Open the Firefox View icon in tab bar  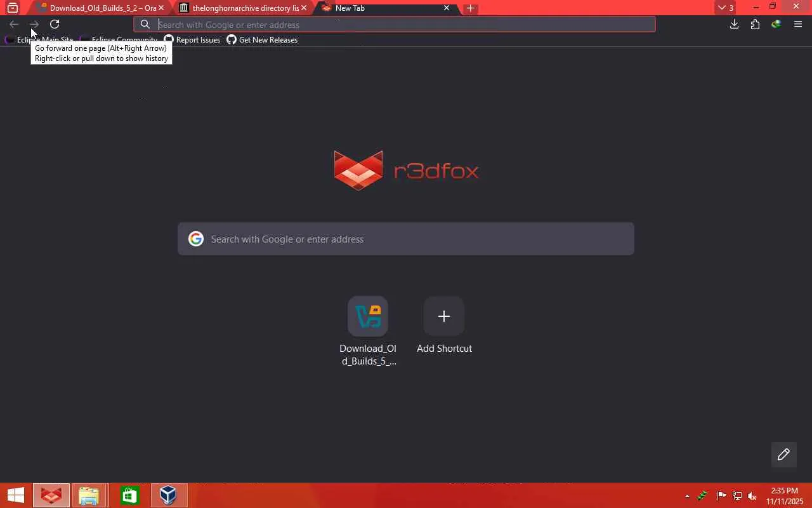tap(12, 8)
